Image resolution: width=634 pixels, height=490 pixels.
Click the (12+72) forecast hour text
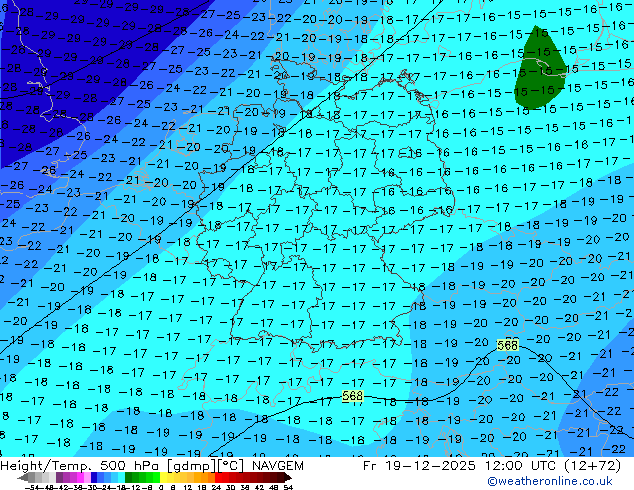(x=601, y=466)
